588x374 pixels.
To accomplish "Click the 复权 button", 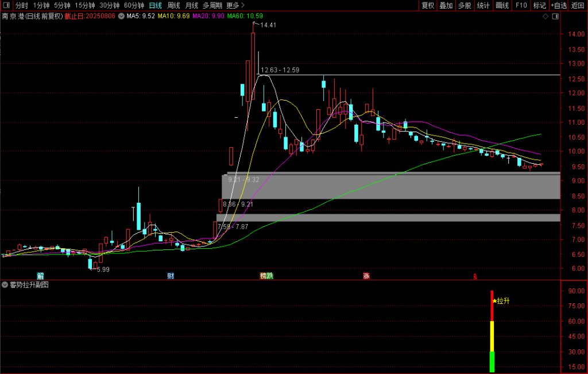I will [x=428, y=6].
